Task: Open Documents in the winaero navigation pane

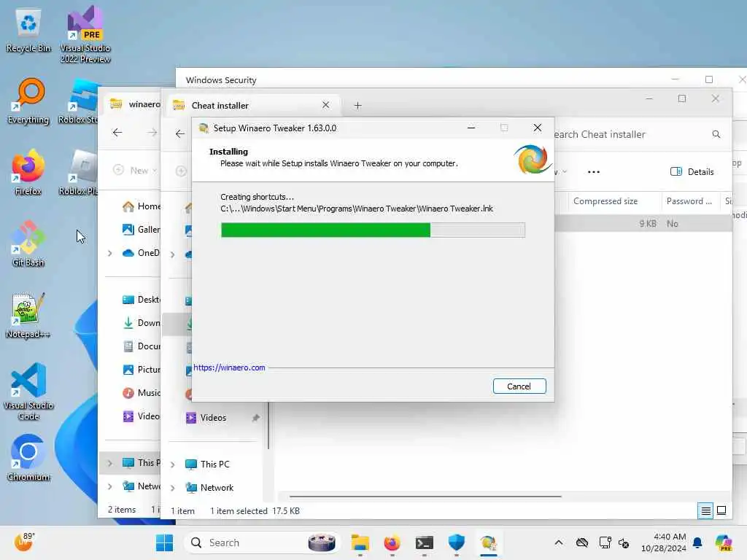Action: (x=142, y=346)
